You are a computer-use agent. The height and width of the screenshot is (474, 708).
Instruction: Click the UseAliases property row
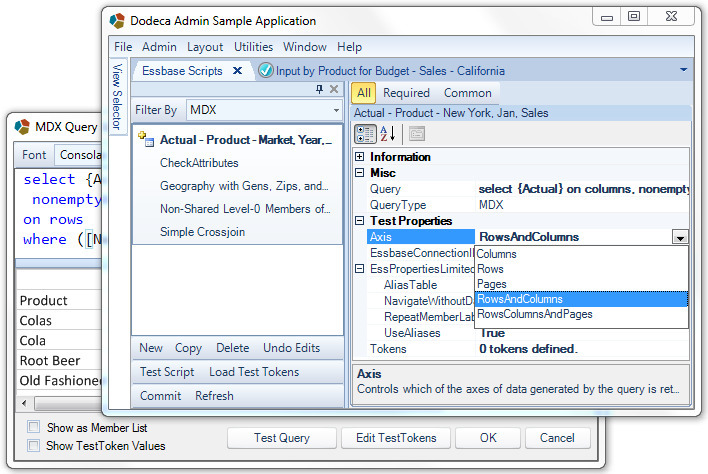click(x=528, y=333)
